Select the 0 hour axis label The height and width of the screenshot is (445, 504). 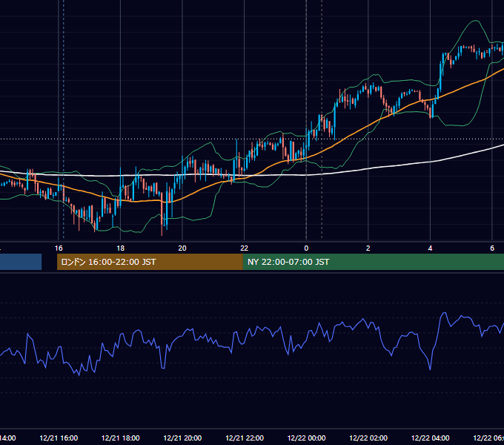click(x=306, y=248)
